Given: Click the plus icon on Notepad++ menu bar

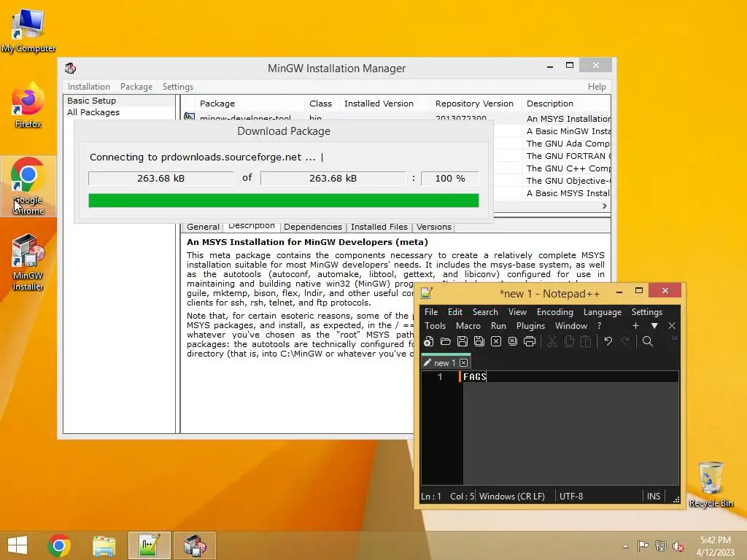Looking at the screenshot, I should pyautogui.click(x=635, y=326).
